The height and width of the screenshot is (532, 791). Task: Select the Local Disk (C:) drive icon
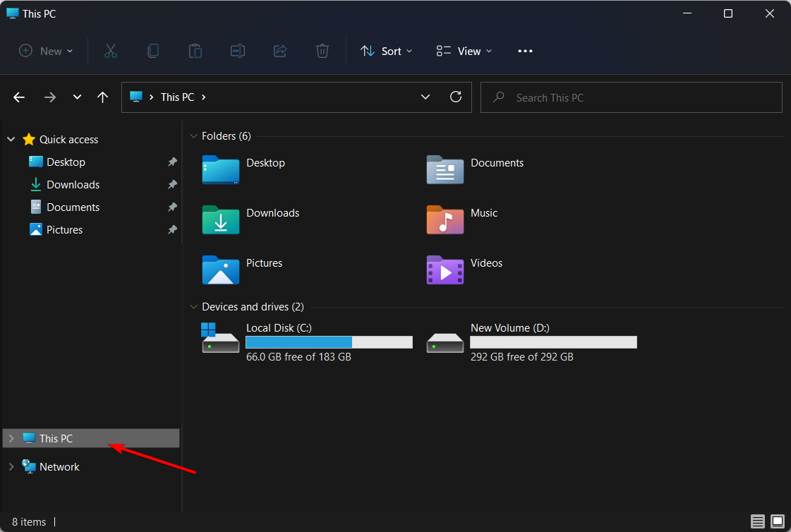click(220, 338)
